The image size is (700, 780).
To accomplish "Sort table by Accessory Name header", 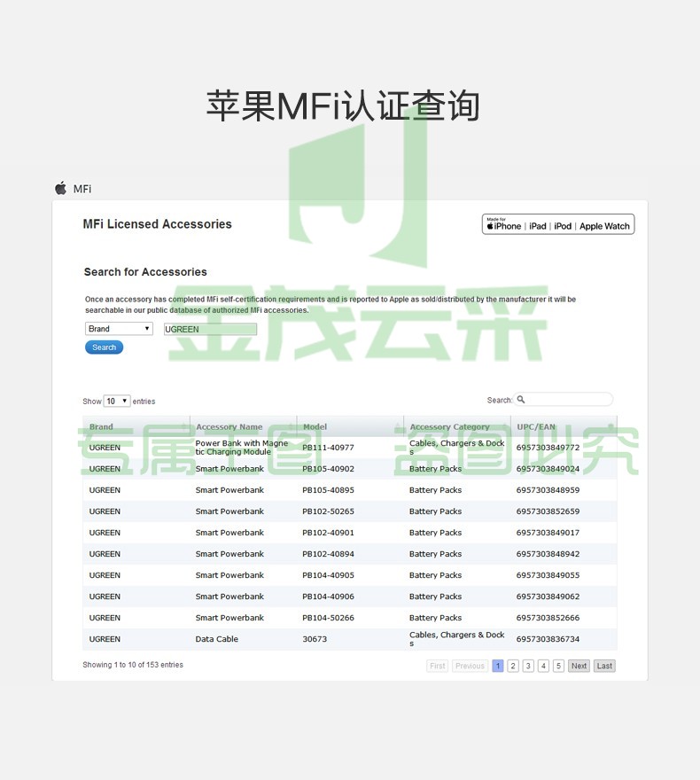I will pyautogui.click(x=243, y=427).
